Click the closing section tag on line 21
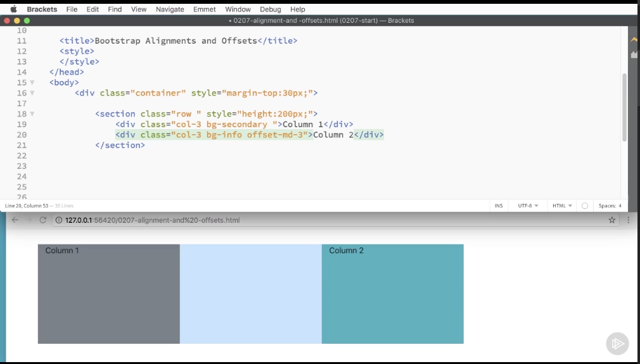This screenshot has width=640, height=364. (120, 145)
